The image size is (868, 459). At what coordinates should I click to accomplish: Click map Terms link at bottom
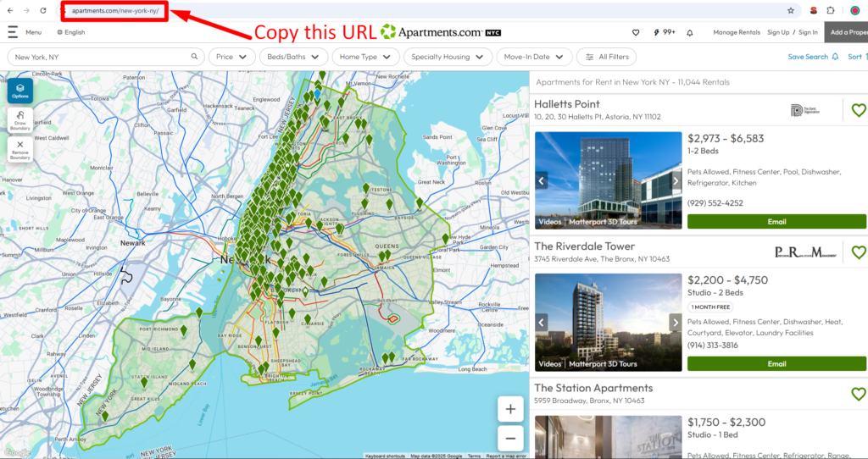click(474, 456)
